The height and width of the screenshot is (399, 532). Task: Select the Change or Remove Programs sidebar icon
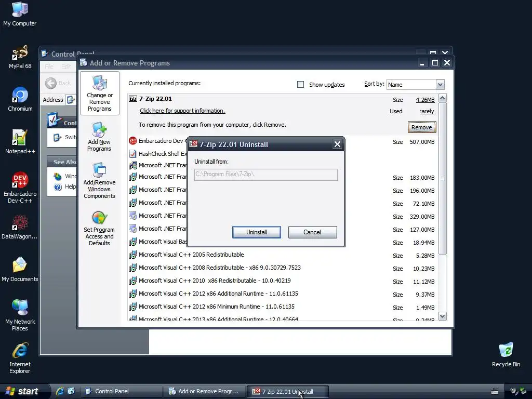pyautogui.click(x=99, y=94)
